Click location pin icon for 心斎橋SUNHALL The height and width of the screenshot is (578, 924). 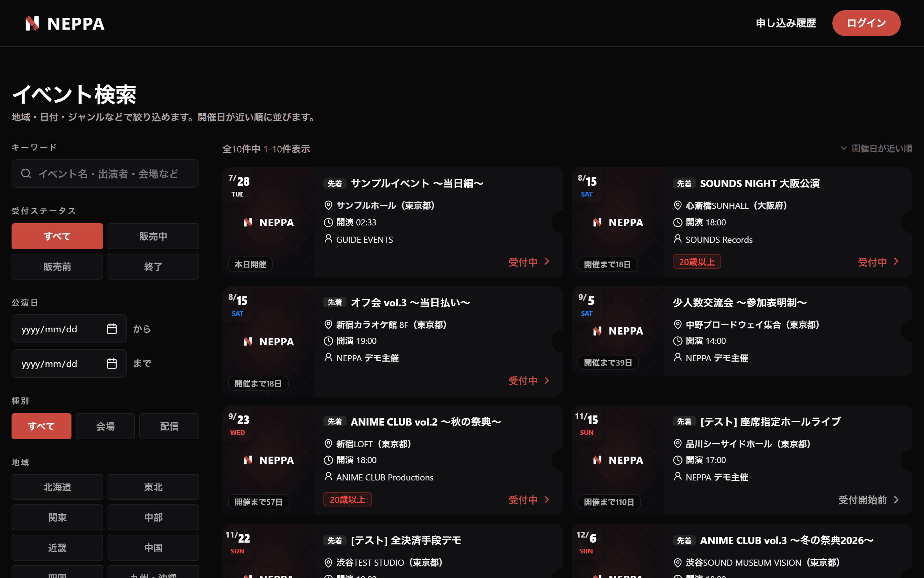coord(677,205)
